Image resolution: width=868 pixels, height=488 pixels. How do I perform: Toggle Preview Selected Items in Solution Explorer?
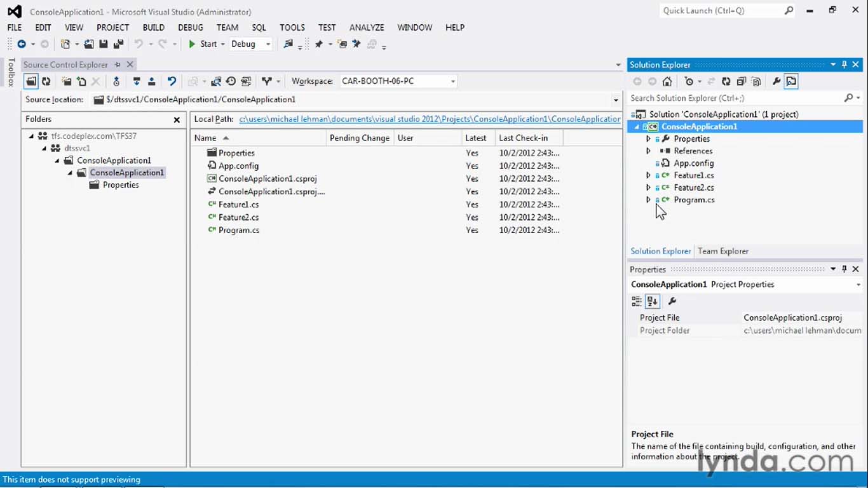(791, 81)
